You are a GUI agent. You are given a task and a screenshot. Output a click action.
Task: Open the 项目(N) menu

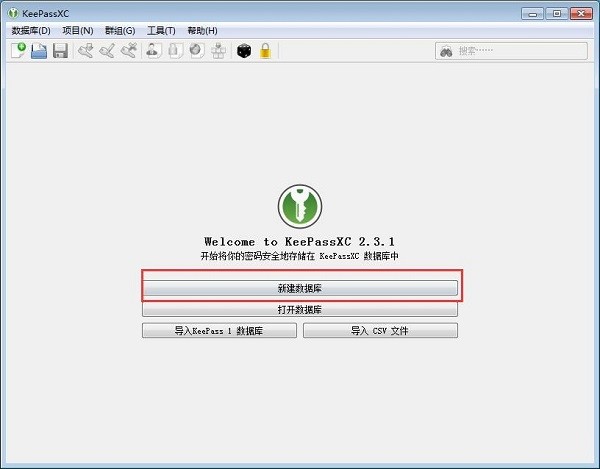click(78, 31)
